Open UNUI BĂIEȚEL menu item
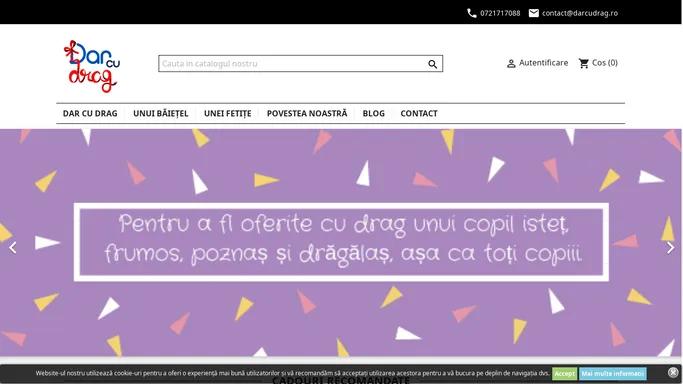Screen dimensions: 683x384 [x=161, y=114]
